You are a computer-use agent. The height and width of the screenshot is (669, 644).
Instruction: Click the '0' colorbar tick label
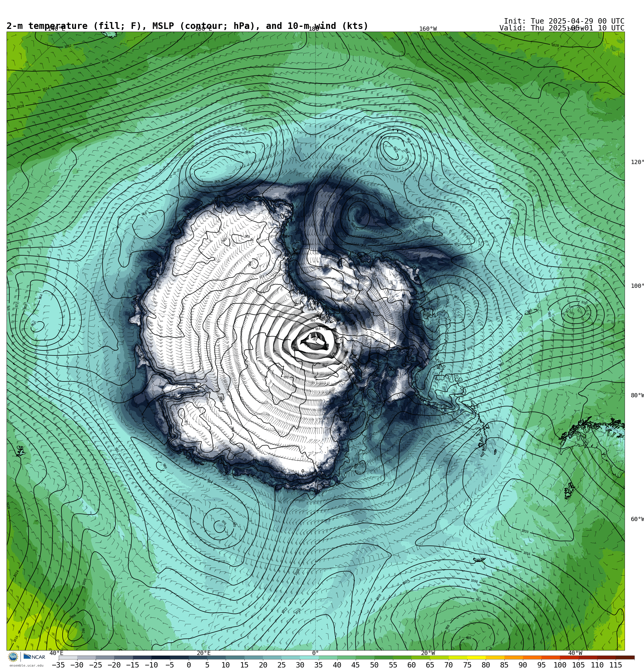coord(189,665)
